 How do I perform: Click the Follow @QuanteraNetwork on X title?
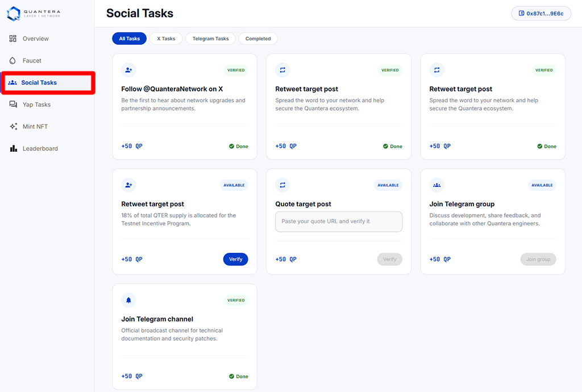pyautogui.click(x=172, y=89)
